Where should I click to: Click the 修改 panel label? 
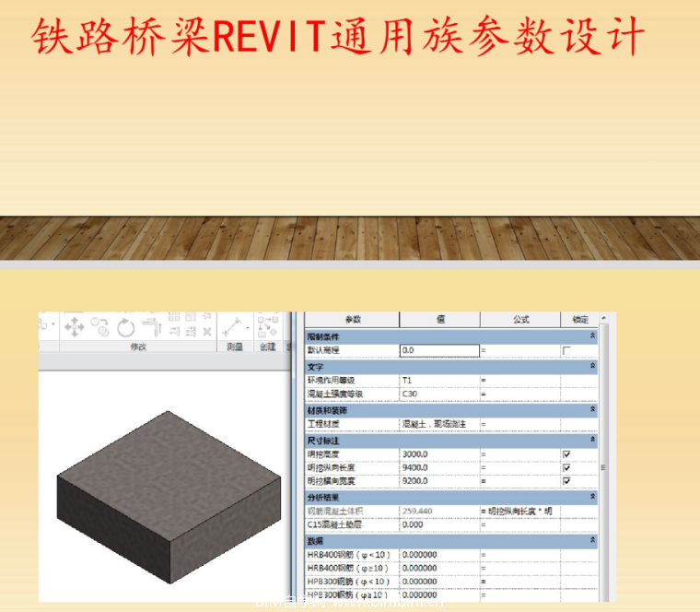tap(138, 347)
